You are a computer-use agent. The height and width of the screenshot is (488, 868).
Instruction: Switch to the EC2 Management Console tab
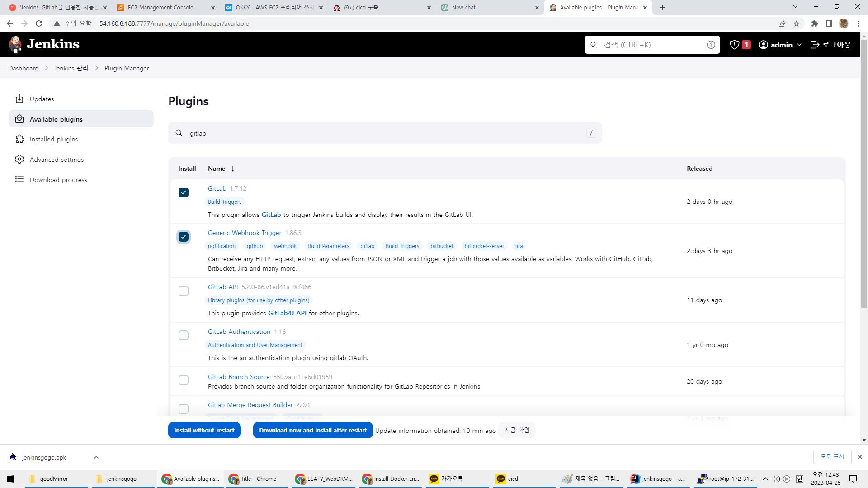coord(160,8)
